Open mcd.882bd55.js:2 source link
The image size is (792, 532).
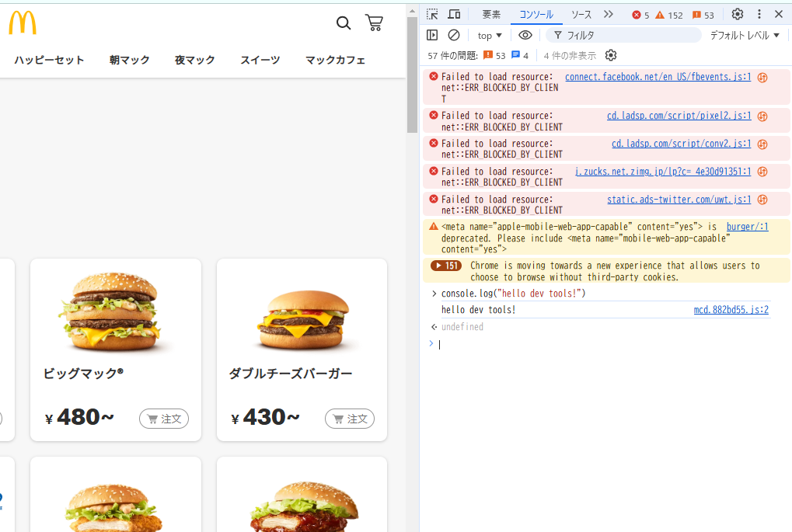[731, 309]
